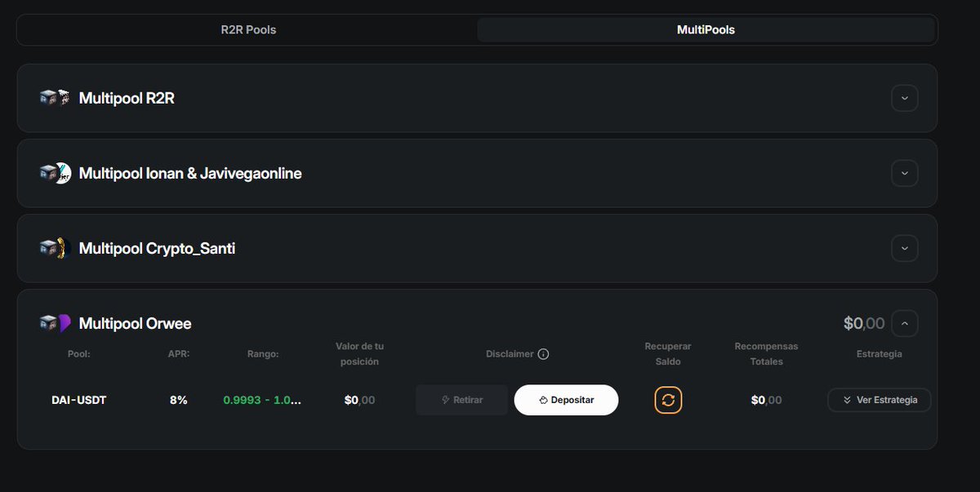This screenshot has width=980, height=492.
Task: Click the Multipool Crypto_Santi avatar icon
Action: [x=63, y=248]
